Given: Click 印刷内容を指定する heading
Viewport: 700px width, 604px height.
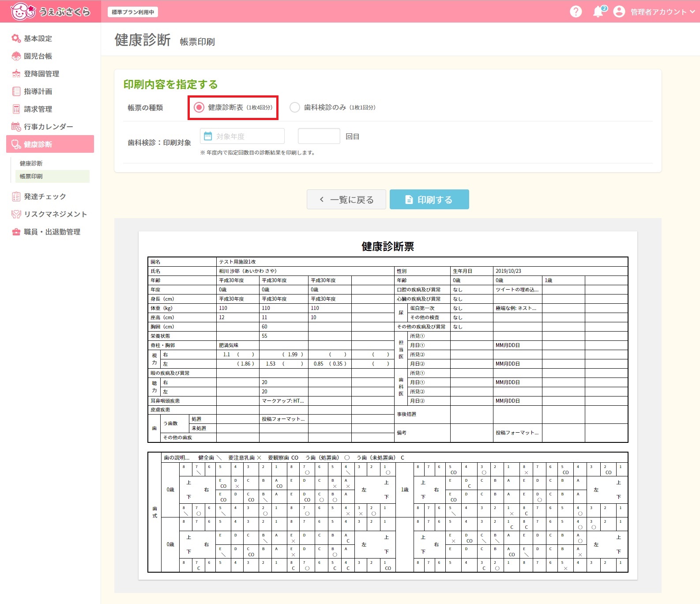Looking at the screenshot, I should (x=170, y=84).
